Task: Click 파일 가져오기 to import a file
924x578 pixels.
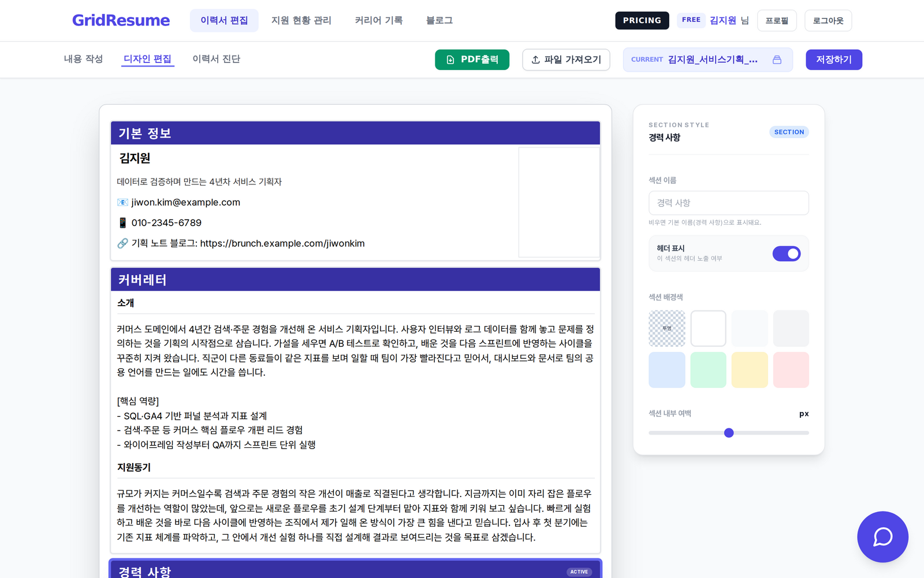Action: click(x=566, y=60)
